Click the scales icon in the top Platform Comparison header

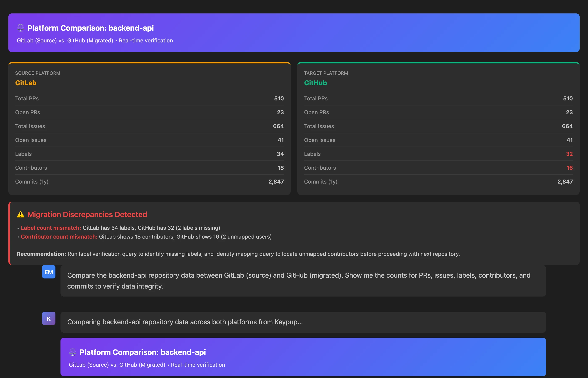pyautogui.click(x=21, y=28)
